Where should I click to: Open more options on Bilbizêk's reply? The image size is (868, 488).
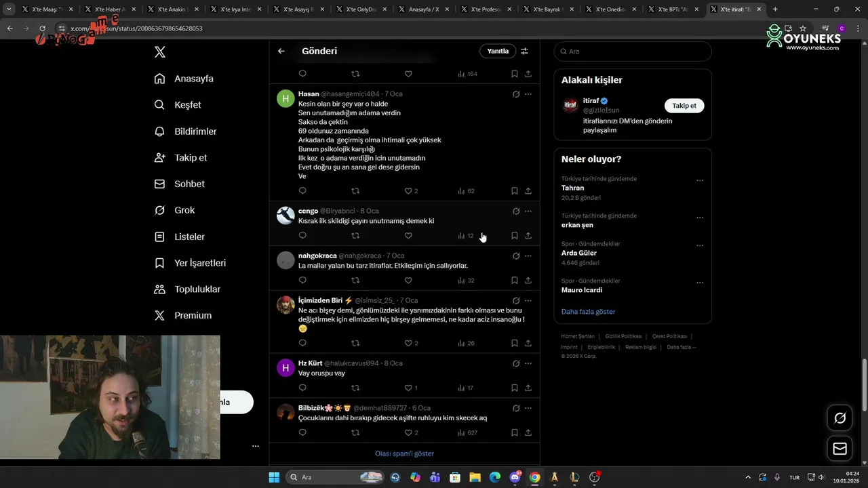[528, 409]
